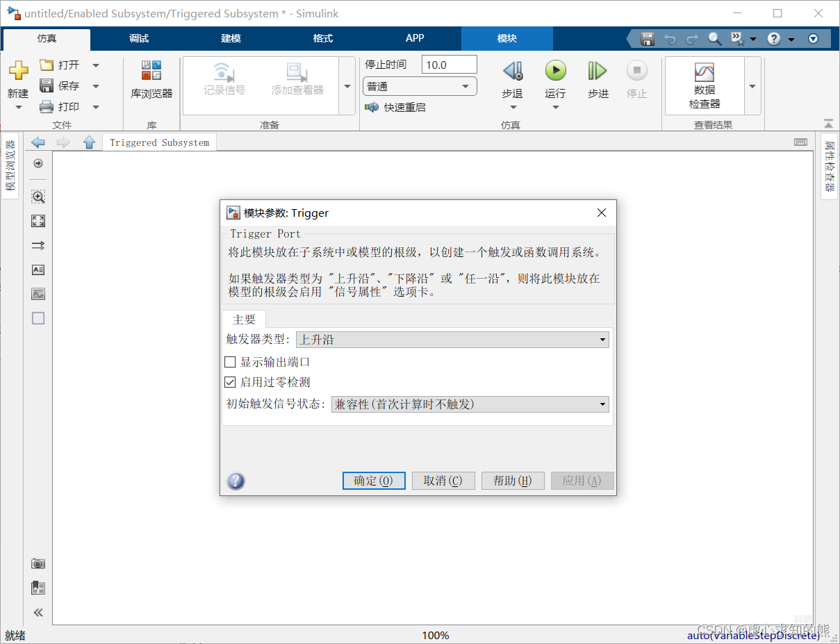Click the 保存 (Save) disk icon
Screen dimensions: 840x644
[47, 85]
